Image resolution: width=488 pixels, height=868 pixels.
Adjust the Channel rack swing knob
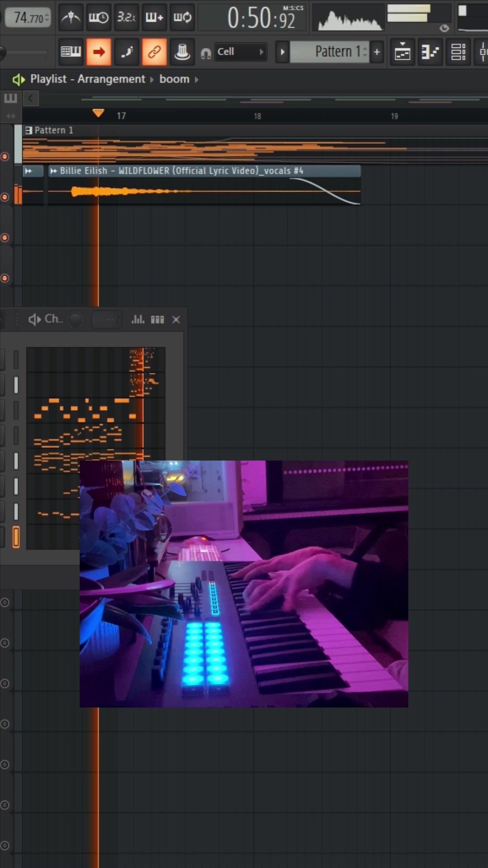coord(75,320)
